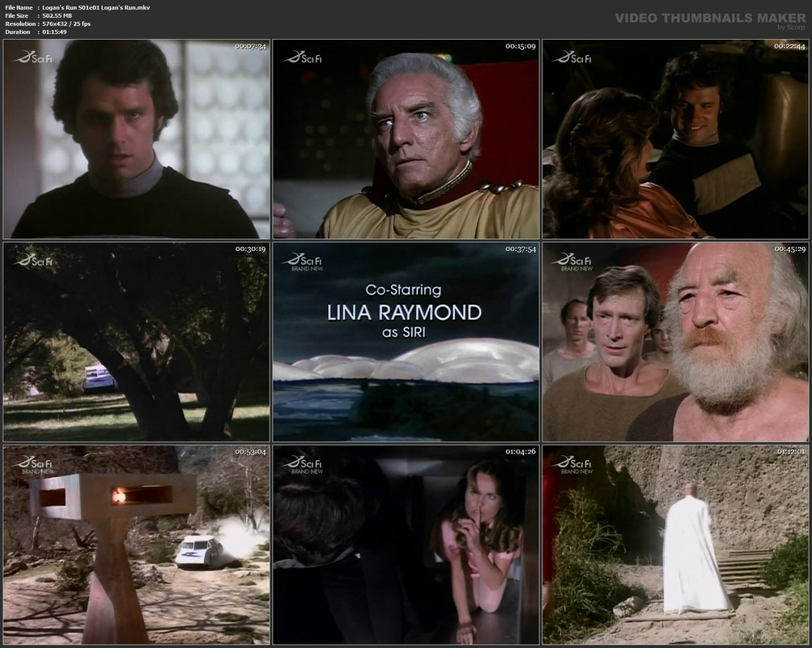The image size is (812, 648).
Task: Click the file name 'Logan's Run S01e01 Logan's Run.mkv'
Action: pyautogui.click(x=96, y=8)
